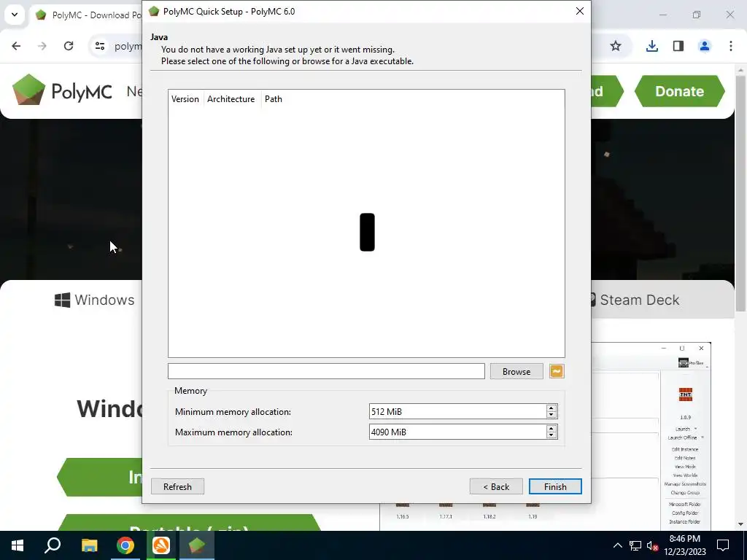Click the orange app icon in taskbar
747x560 pixels.
(x=161, y=545)
